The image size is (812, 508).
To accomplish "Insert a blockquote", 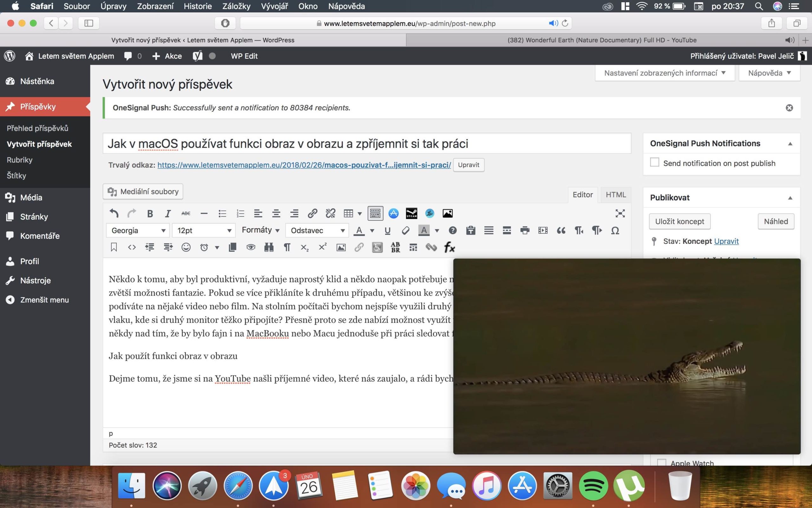I will 561,231.
